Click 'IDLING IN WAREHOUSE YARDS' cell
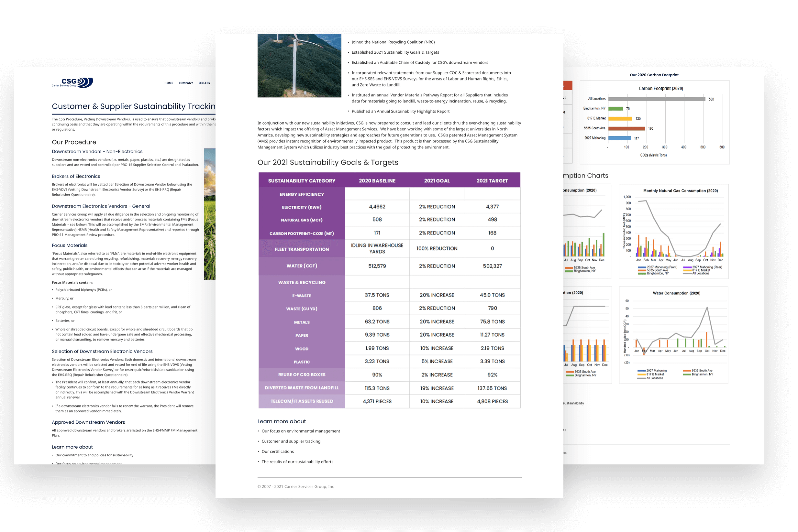This screenshot has width=798, height=532. click(377, 249)
